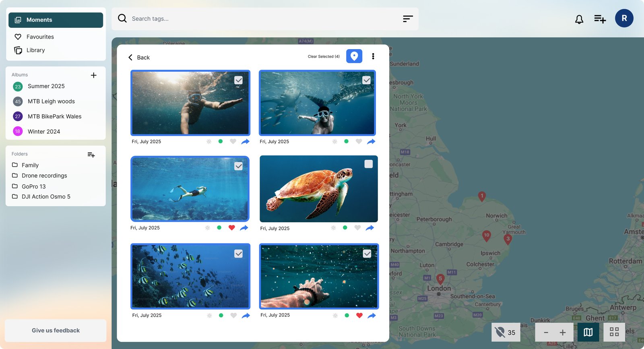
Task: Check the sea turtle photo checkbox
Action: click(x=368, y=164)
